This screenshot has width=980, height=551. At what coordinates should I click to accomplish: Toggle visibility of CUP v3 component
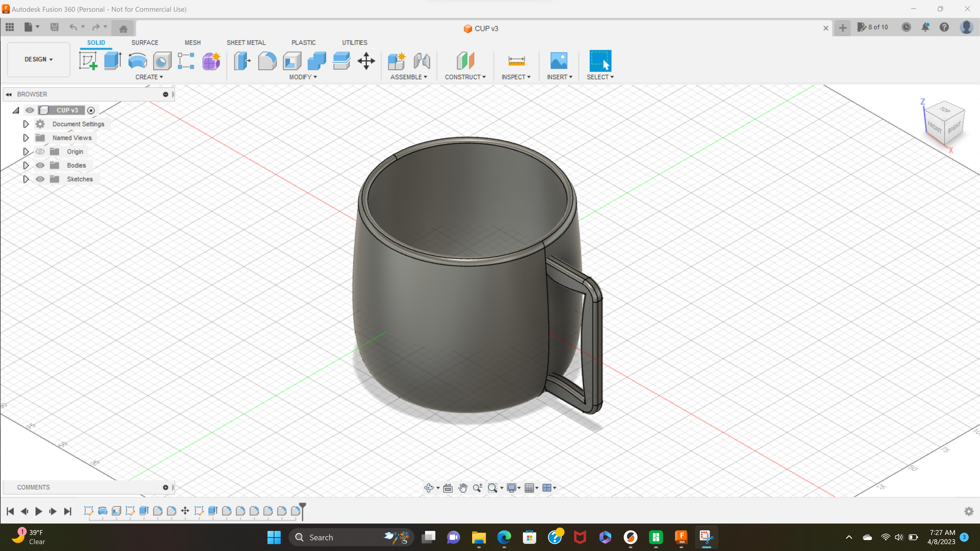30,110
